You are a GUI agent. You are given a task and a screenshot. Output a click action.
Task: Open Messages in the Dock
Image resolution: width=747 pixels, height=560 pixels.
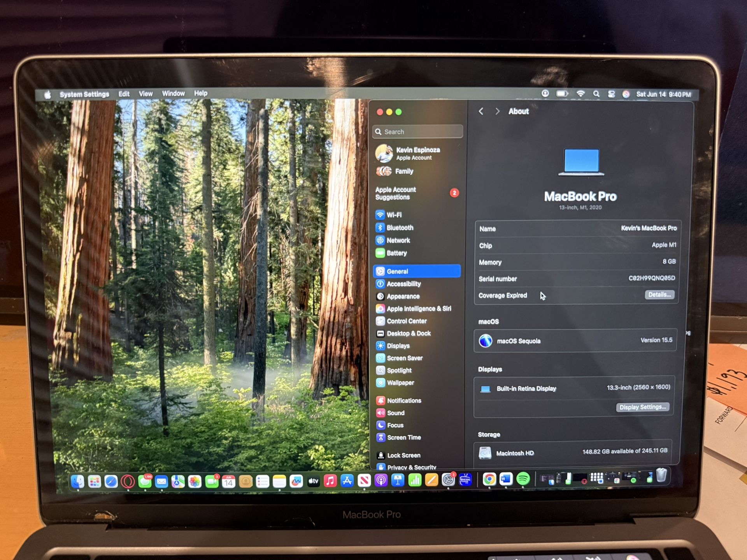click(x=145, y=481)
